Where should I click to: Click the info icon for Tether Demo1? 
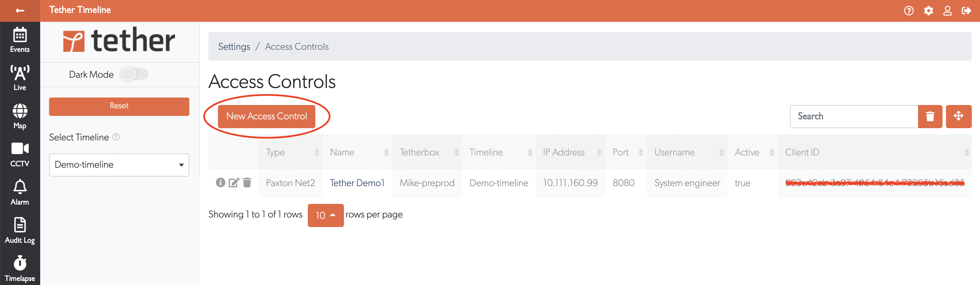[220, 183]
